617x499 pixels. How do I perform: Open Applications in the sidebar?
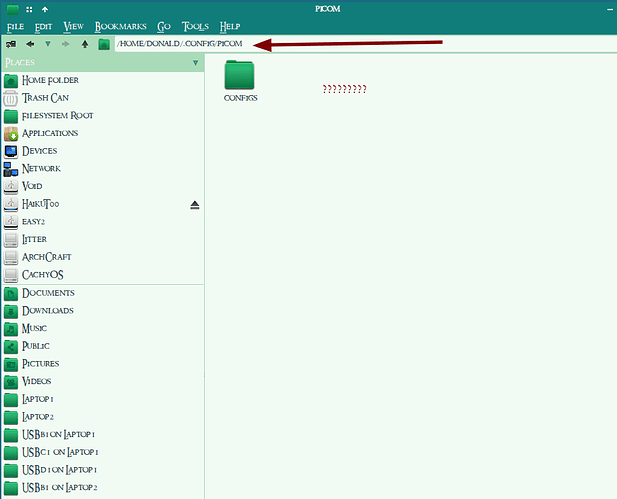(x=50, y=133)
